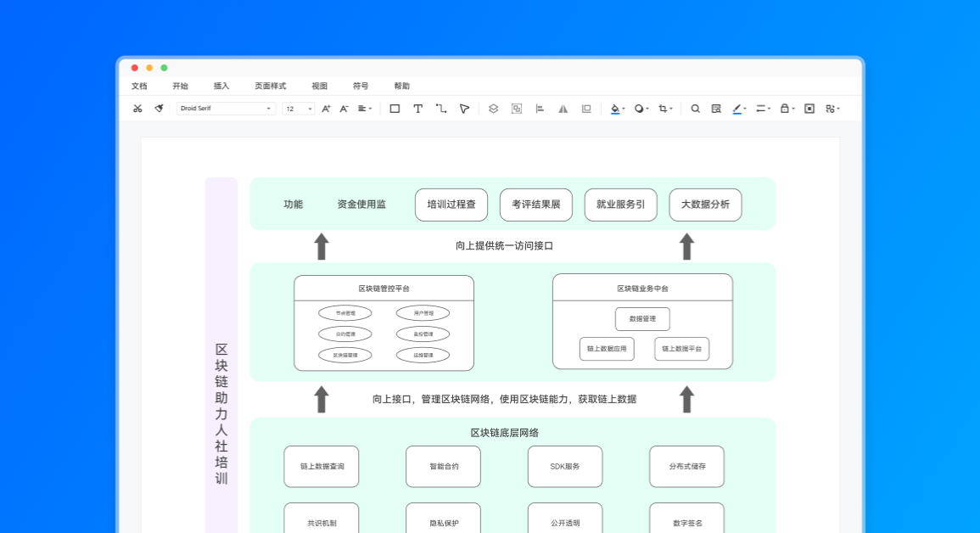The height and width of the screenshot is (533, 980).
Task: Click the line color pen icon
Action: [737, 109]
